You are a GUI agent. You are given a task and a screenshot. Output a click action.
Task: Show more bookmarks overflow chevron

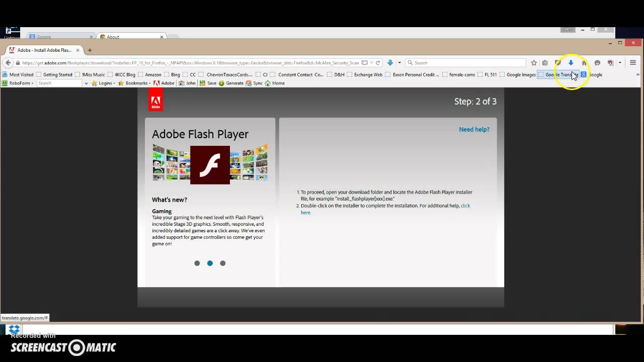(637, 74)
